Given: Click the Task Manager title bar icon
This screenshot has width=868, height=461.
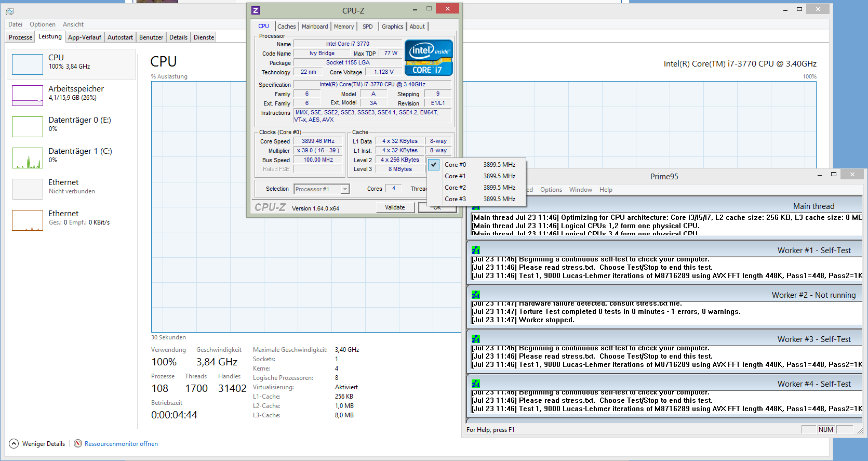Looking at the screenshot, I should [10, 11].
